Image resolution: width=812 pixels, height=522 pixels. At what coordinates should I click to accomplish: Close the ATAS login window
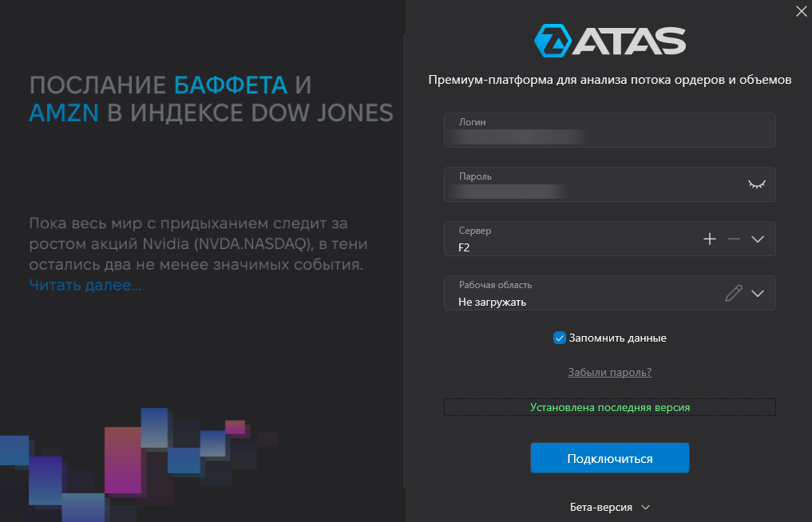801,11
